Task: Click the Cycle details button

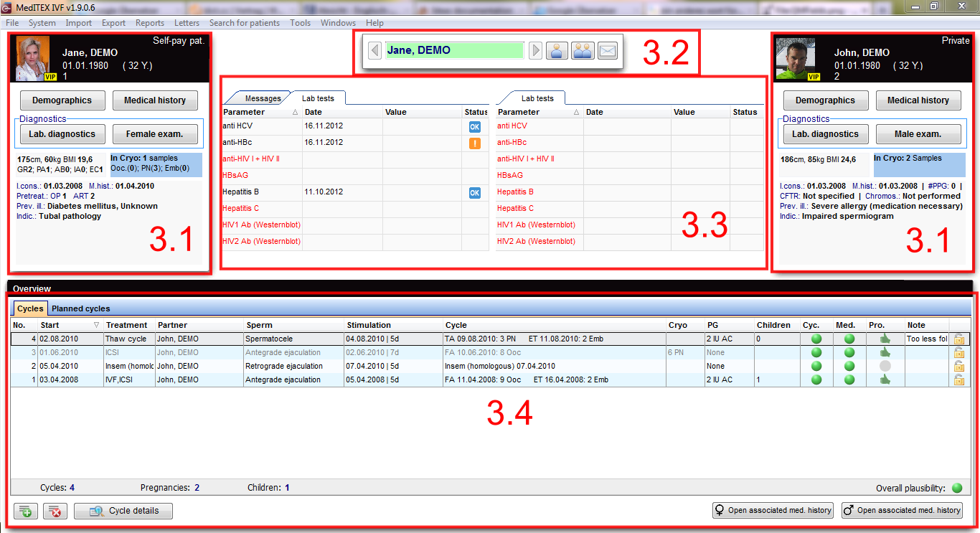Action: coord(123,511)
